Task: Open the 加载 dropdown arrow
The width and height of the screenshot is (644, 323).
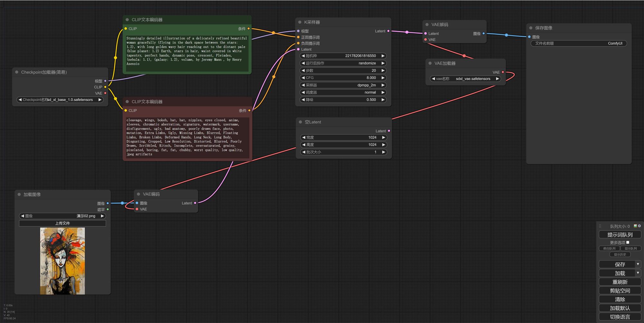Action: [x=638, y=273]
